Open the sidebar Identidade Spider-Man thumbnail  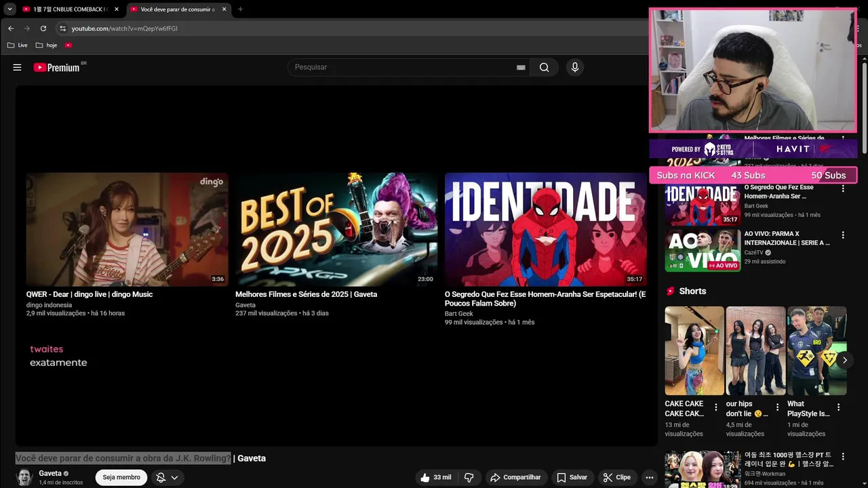tap(703, 204)
